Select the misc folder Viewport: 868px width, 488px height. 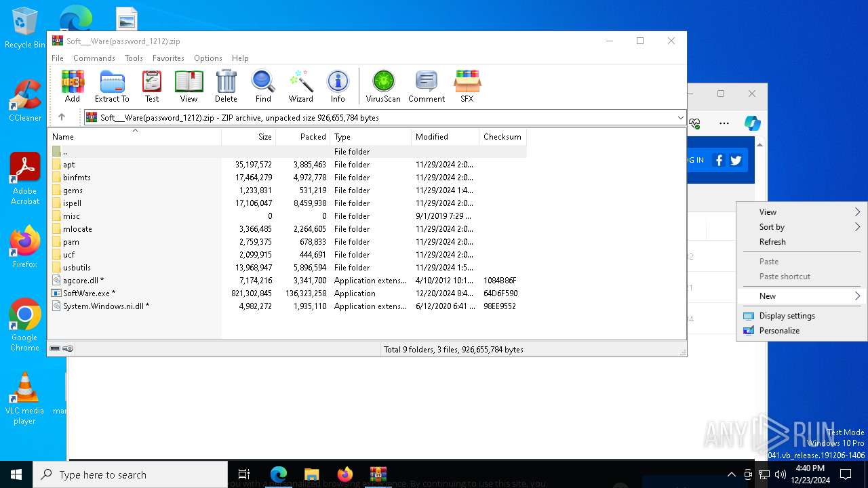pyautogui.click(x=288, y=216)
